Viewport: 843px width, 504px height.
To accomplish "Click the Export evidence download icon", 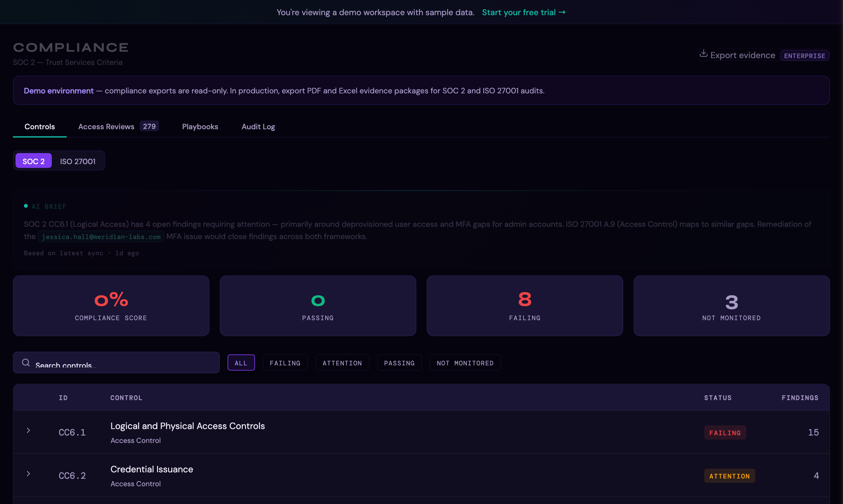I will click(x=703, y=54).
